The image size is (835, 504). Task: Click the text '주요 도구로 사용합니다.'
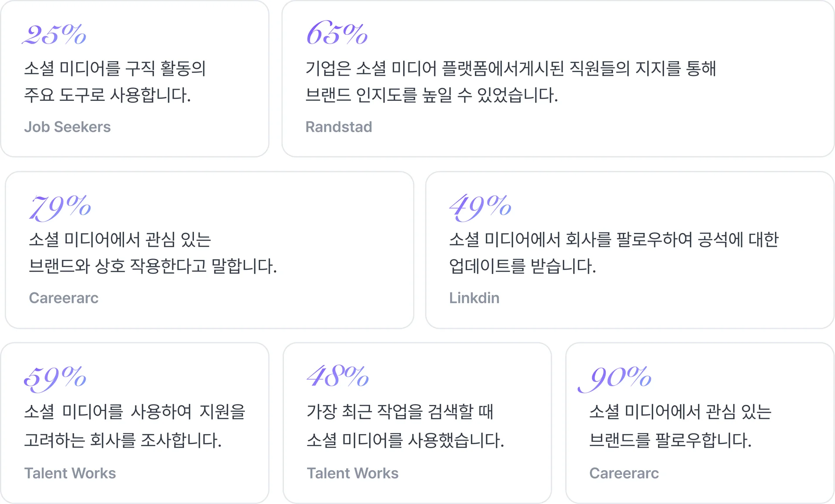pos(107,95)
